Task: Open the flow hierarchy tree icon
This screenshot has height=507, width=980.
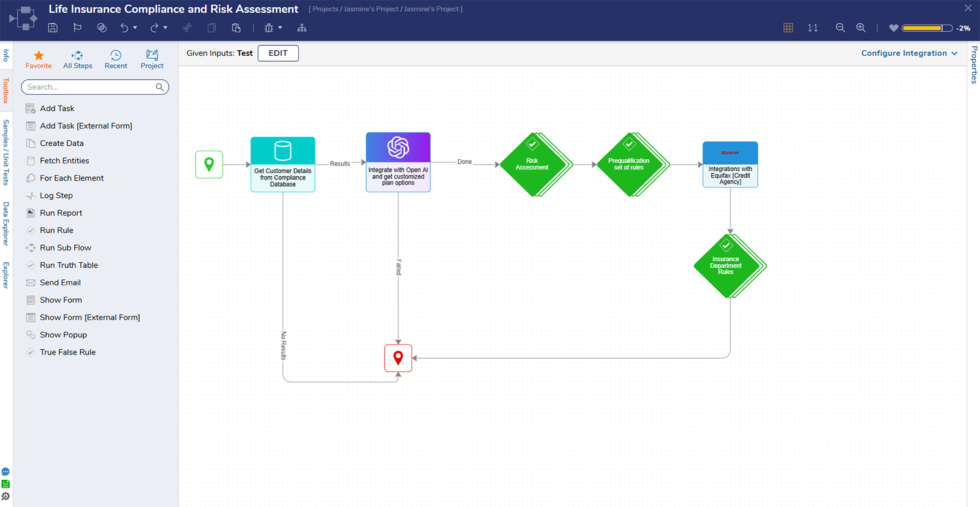Action: pyautogui.click(x=301, y=28)
